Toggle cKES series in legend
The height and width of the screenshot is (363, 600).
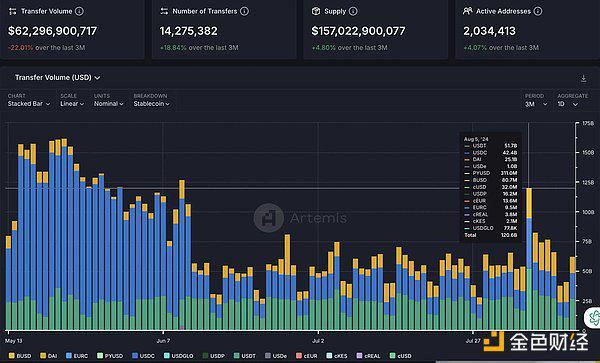336,356
